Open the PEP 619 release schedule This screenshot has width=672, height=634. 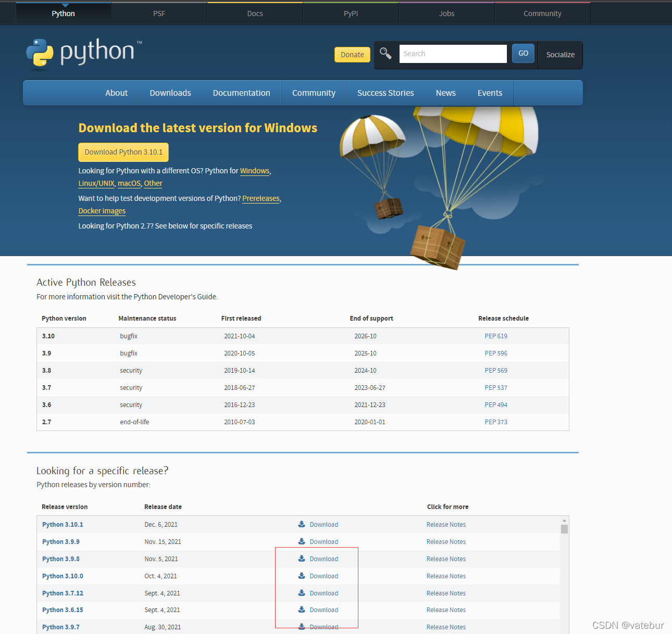tap(496, 336)
